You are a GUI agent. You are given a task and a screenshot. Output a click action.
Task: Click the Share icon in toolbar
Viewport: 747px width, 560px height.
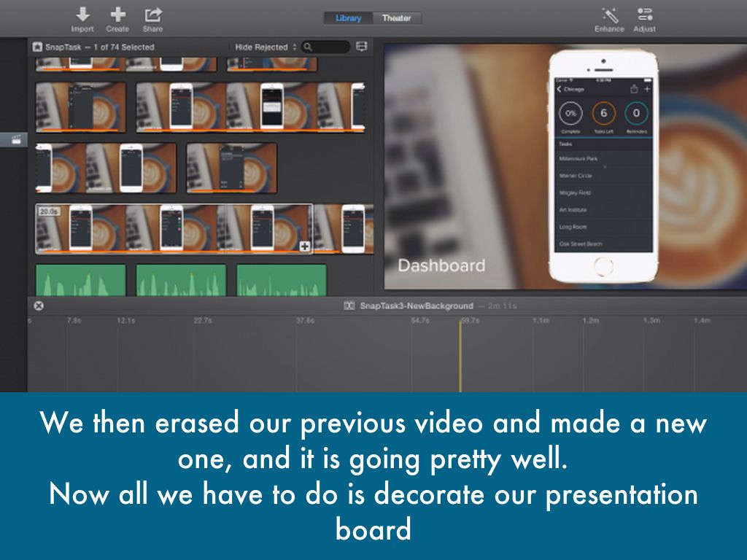(152, 15)
